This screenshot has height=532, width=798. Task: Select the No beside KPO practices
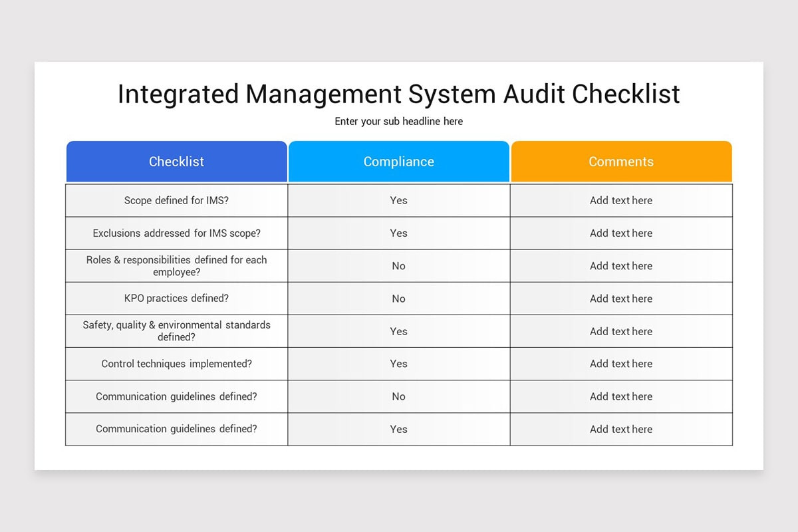[x=398, y=299]
